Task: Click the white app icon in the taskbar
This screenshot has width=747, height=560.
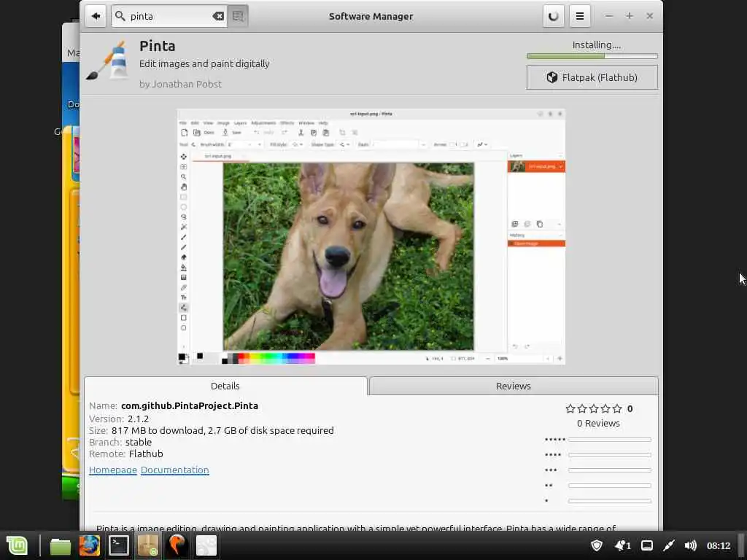Action: click(206, 545)
